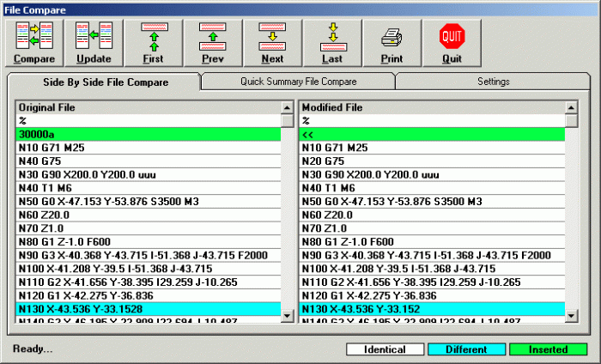Select N50 G0 line in Modified File
Image resolution: width=601 pixels, height=364 pixels.
point(432,202)
